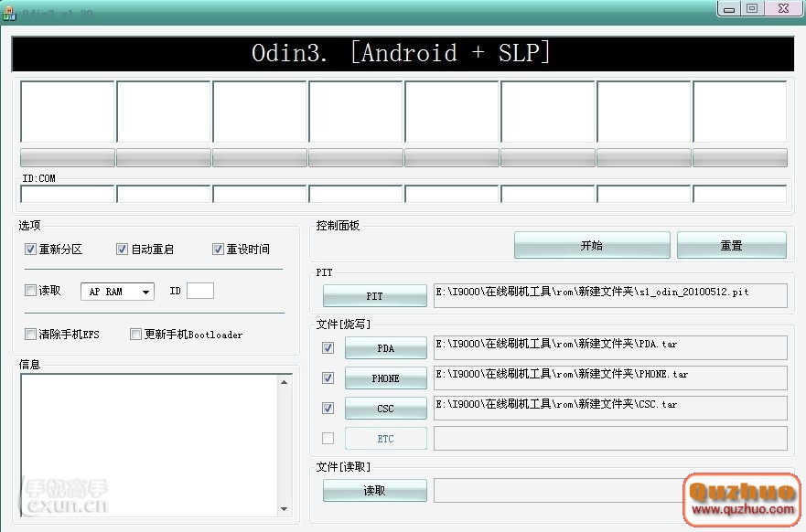Enable 更新手机Bootloader checkbox
This screenshot has width=806, height=532.
(x=135, y=335)
